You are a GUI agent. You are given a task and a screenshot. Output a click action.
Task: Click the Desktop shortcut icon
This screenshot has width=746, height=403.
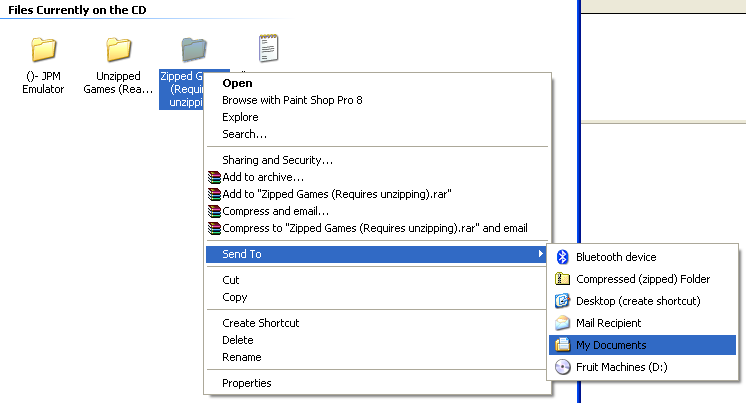[x=562, y=301]
